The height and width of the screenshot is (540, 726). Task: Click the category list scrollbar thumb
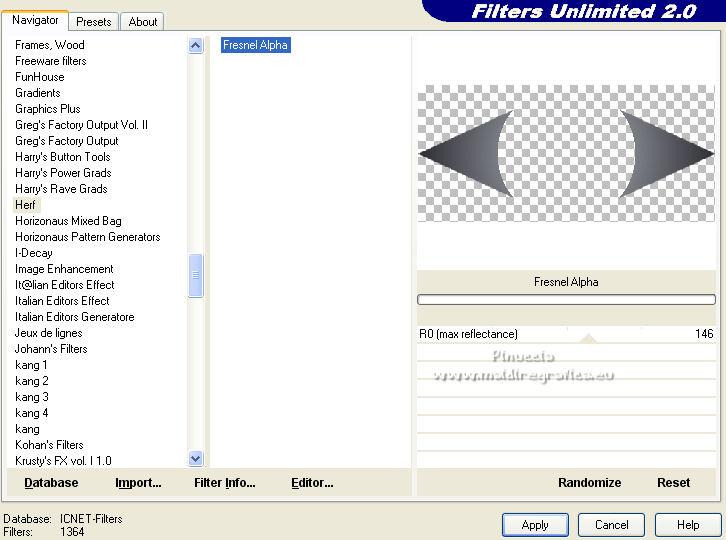click(x=195, y=275)
